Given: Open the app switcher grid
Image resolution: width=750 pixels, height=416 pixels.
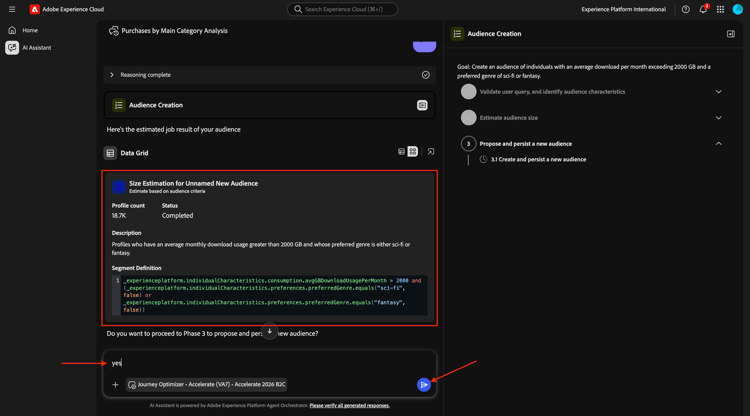Looking at the screenshot, I should [720, 9].
